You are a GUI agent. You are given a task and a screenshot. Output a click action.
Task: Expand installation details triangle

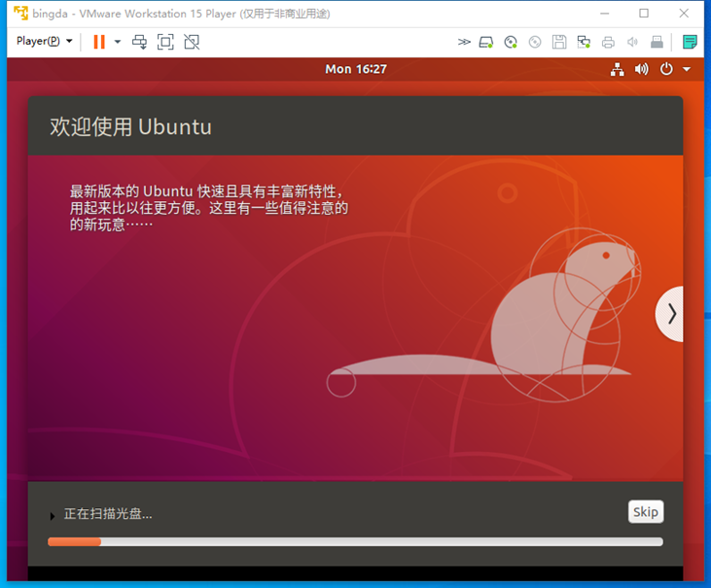click(x=53, y=516)
